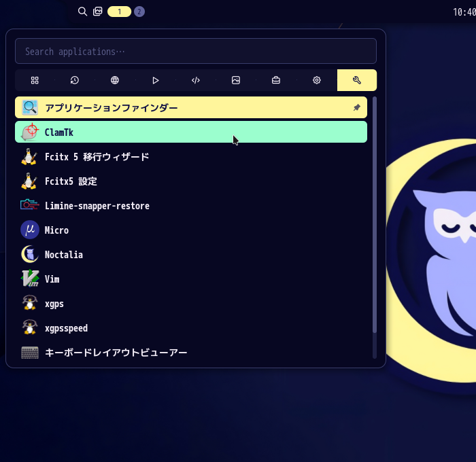The height and width of the screenshot is (462, 476).
Task: Launch Limine-snapper-restore
Action: [191, 206]
